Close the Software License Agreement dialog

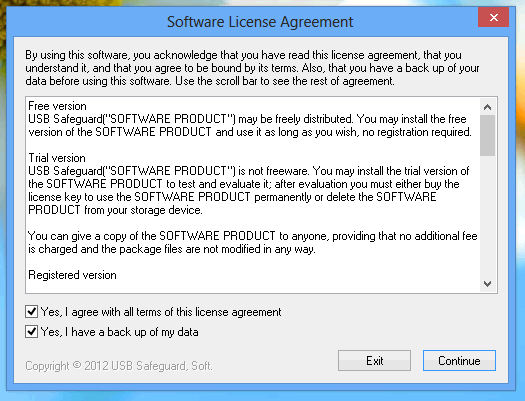(x=493, y=17)
